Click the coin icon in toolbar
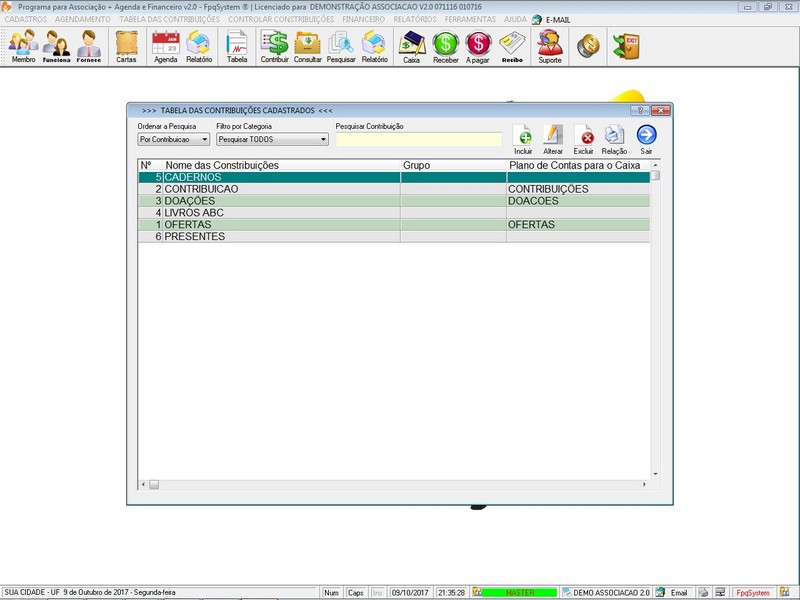Viewport: 800px width, 600px height. [x=588, y=46]
